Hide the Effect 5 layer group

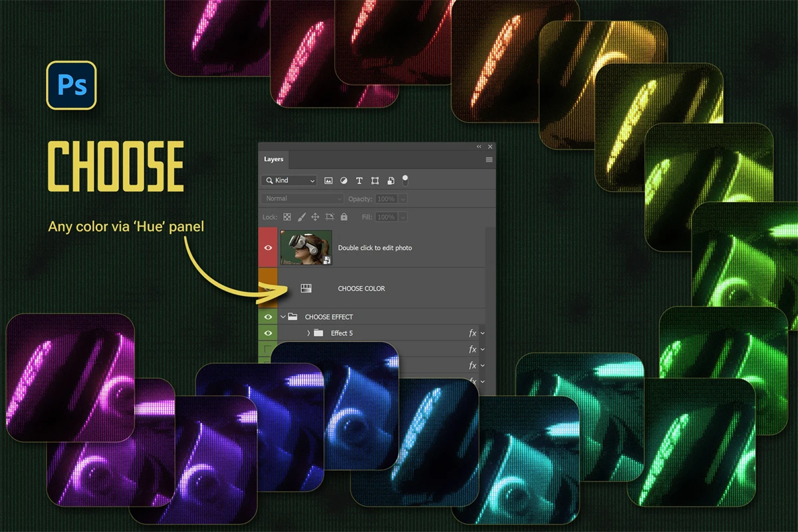tap(268, 333)
